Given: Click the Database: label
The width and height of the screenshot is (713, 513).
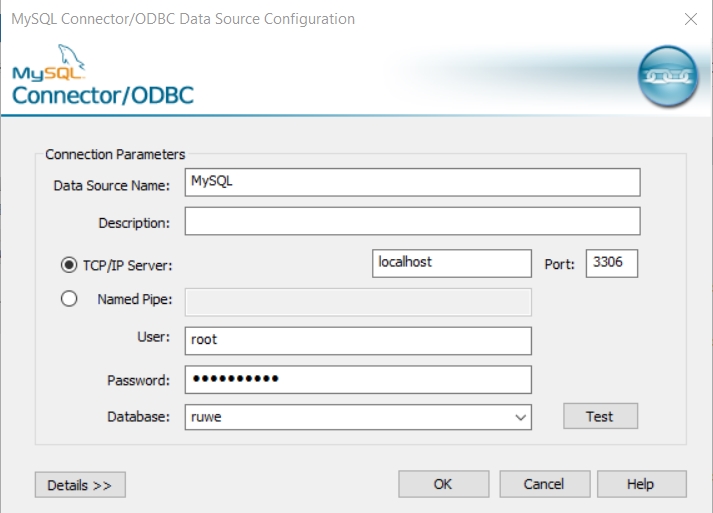Looking at the screenshot, I should pos(138,417).
